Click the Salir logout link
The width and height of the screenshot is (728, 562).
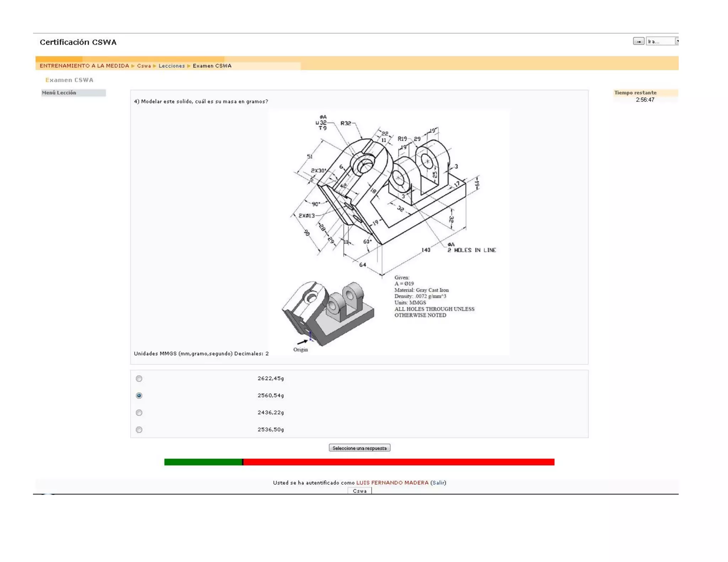tap(438, 483)
